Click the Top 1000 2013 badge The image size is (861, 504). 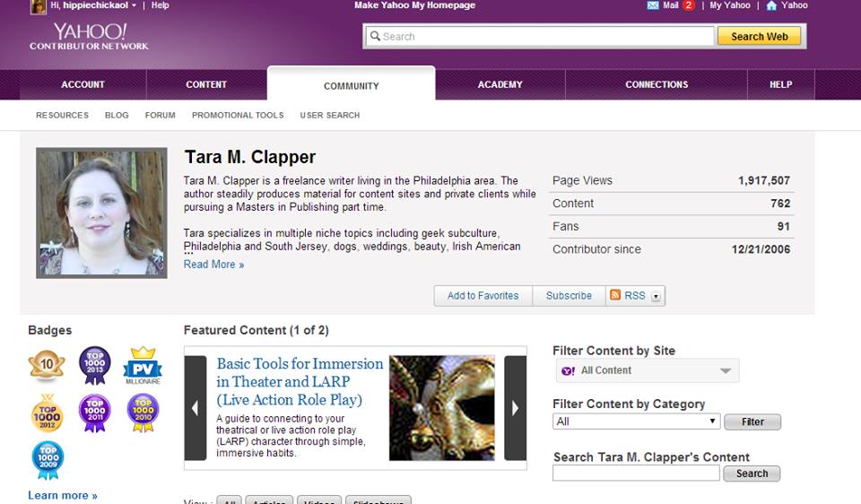(x=94, y=365)
